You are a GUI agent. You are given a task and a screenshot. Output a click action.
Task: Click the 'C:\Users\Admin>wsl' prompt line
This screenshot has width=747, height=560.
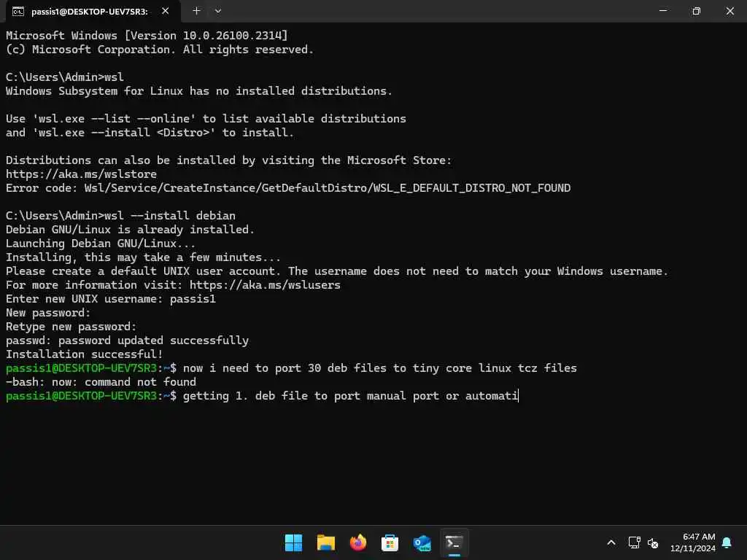click(x=65, y=77)
